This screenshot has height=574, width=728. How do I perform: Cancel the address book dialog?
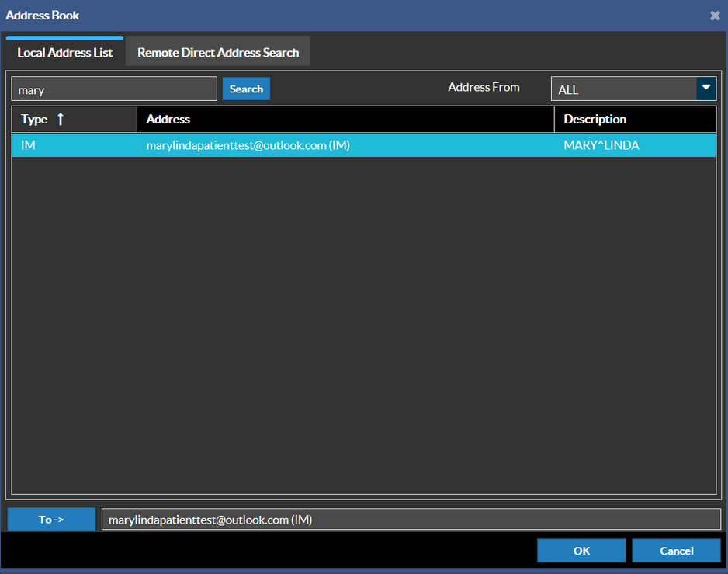676,551
